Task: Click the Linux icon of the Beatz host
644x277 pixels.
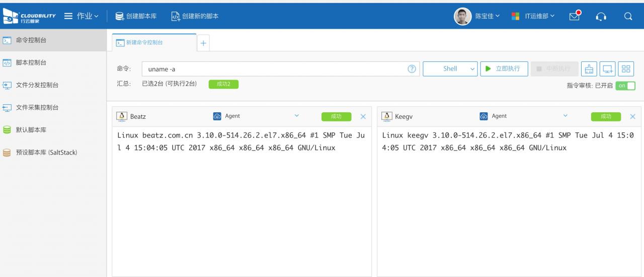Action: (x=122, y=116)
